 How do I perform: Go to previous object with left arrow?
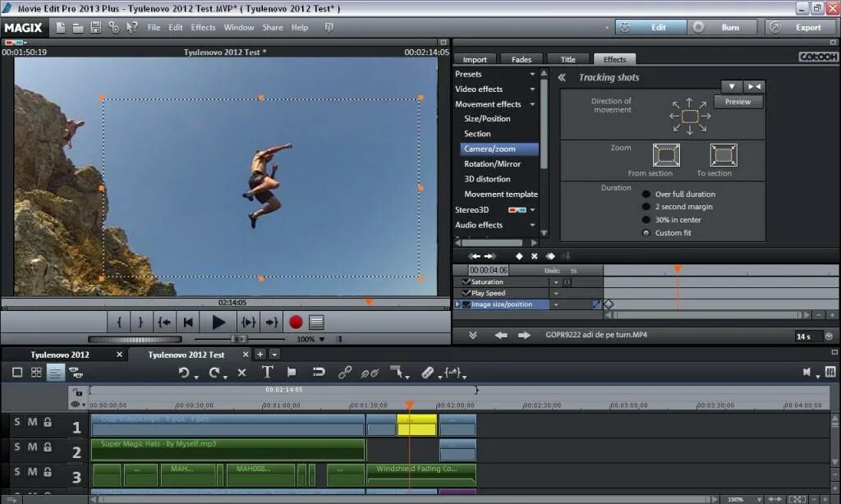pos(501,335)
